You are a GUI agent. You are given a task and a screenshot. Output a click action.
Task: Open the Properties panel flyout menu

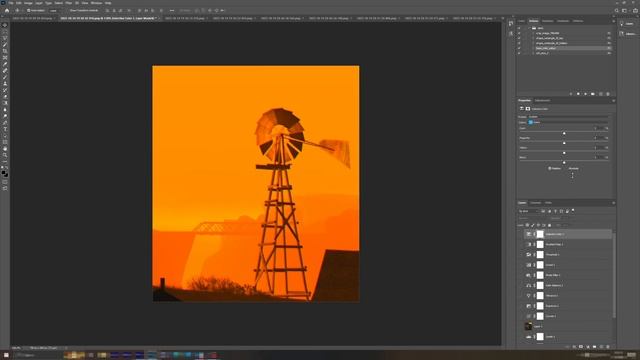click(x=613, y=100)
